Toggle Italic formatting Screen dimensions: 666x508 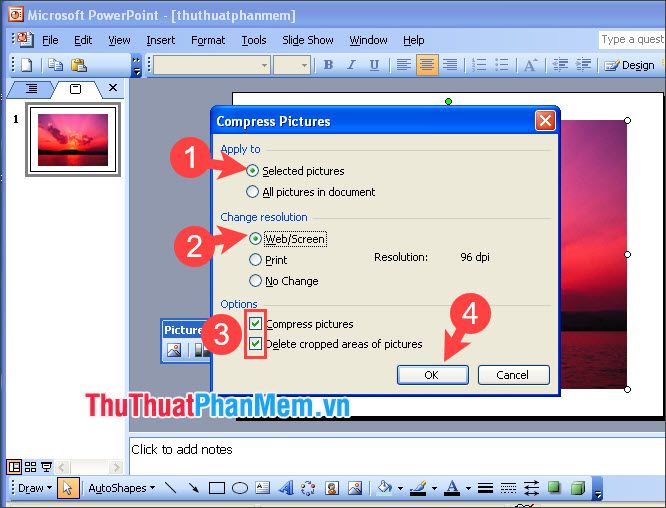(351, 65)
